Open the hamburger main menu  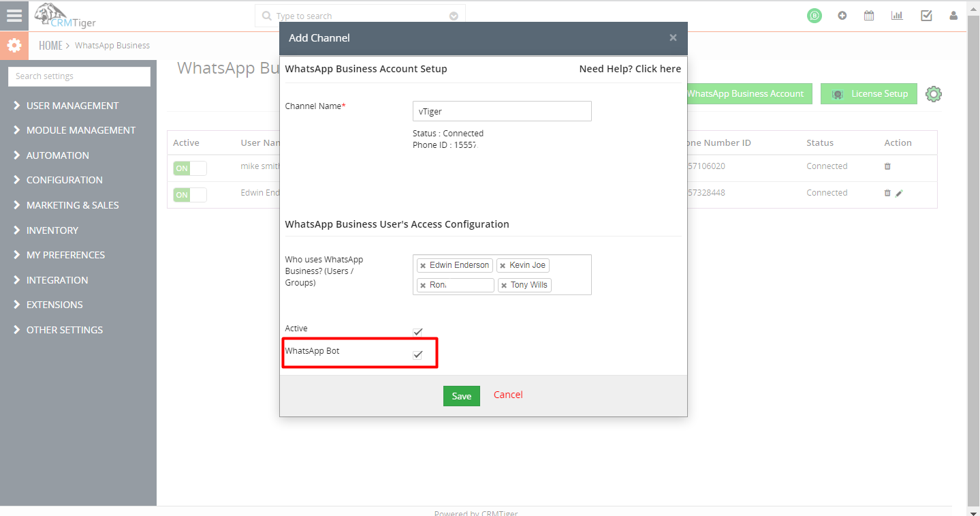[14, 16]
